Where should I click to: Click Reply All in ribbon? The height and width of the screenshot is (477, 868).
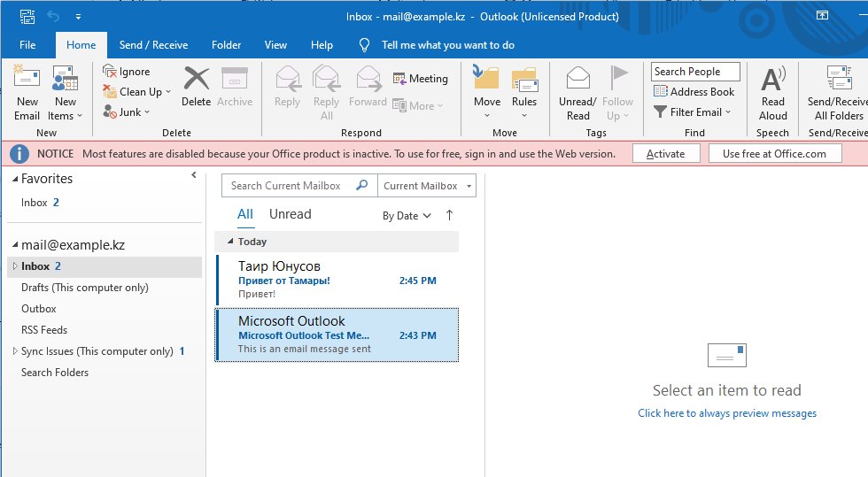[x=326, y=92]
